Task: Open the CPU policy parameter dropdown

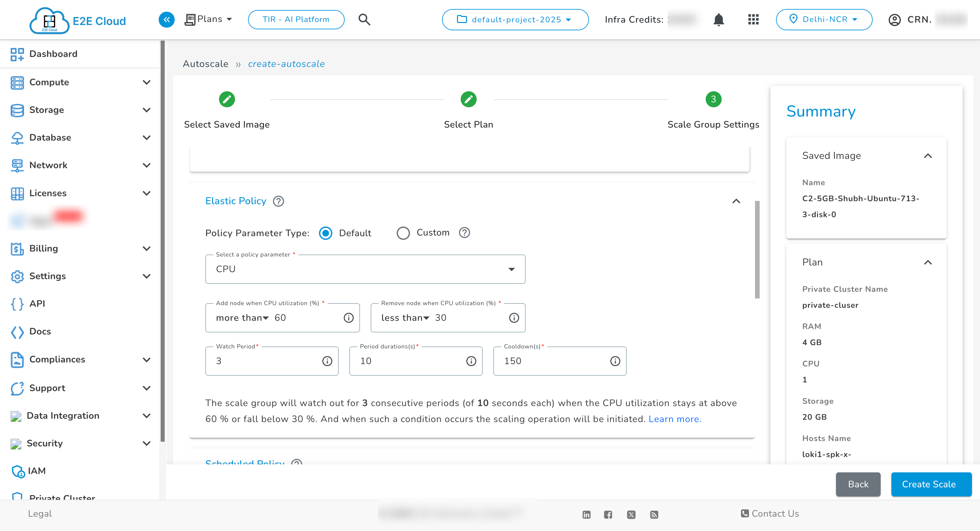Action: (365, 269)
